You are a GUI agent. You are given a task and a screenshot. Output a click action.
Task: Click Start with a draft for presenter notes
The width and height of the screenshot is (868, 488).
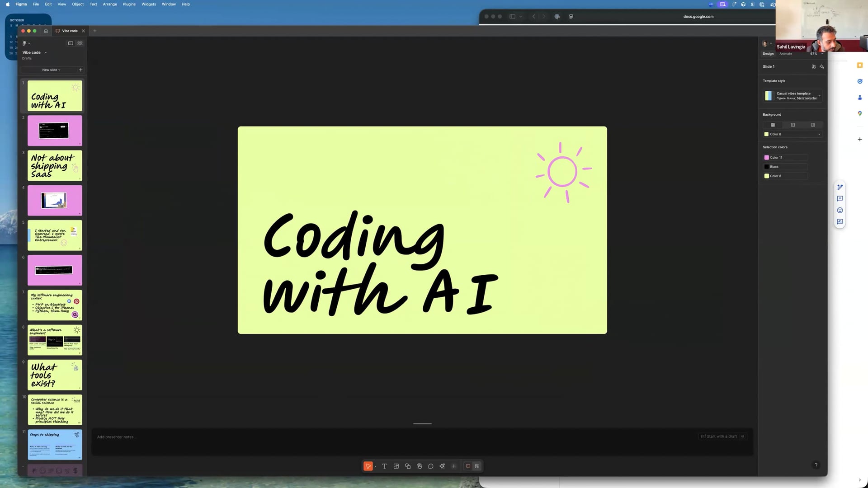click(721, 436)
